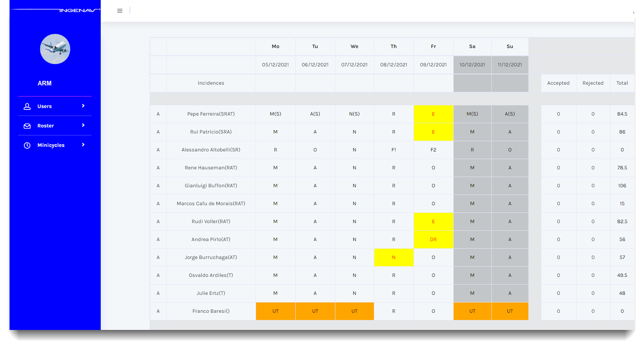
Task: Select Pepe Ferreira's name in the roster
Action: coord(211,114)
